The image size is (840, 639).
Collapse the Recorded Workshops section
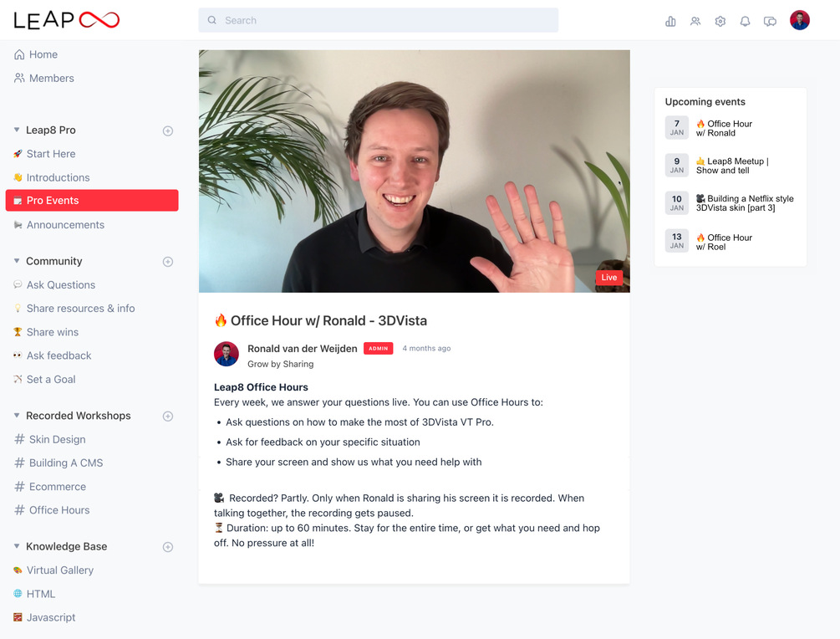[x=17, y=415]
